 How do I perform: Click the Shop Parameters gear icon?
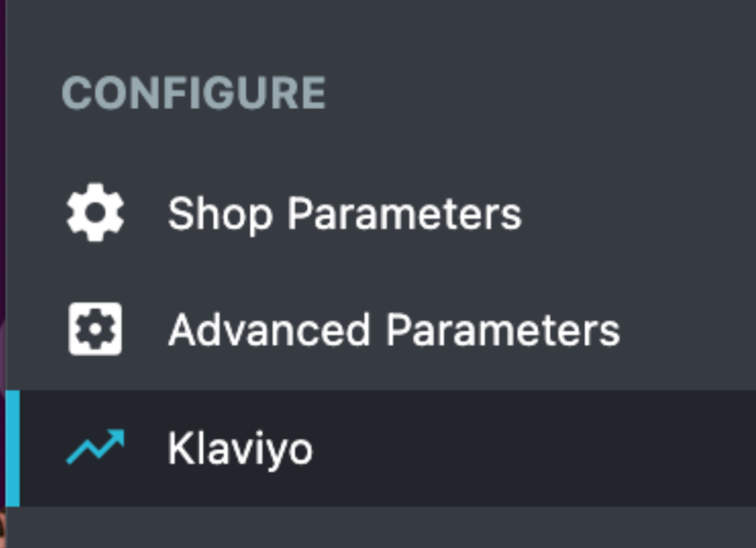95,213
